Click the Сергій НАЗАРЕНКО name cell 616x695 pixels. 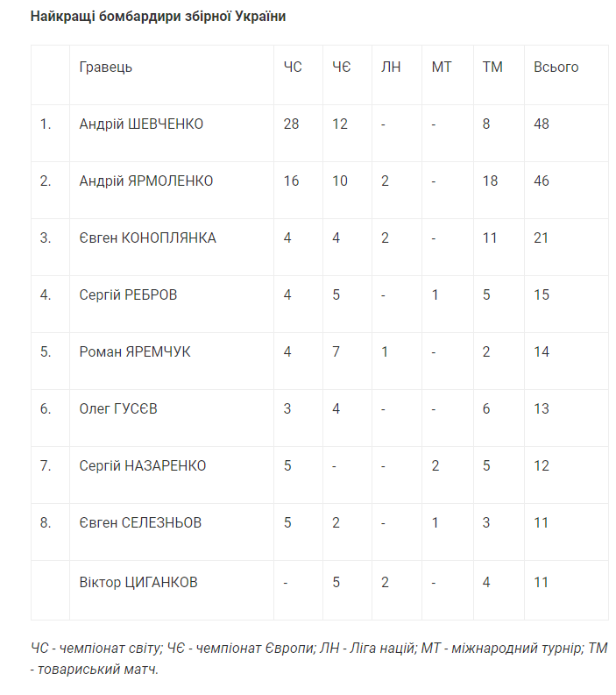point(143,466)
